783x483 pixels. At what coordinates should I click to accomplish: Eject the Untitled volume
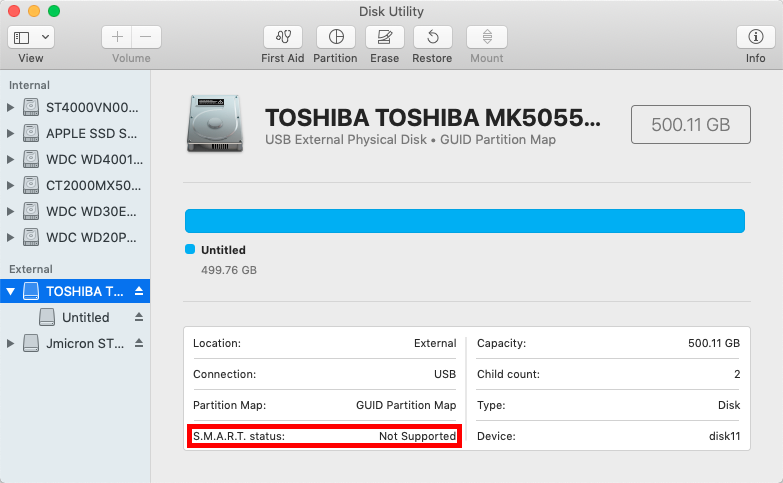point(139,317)
